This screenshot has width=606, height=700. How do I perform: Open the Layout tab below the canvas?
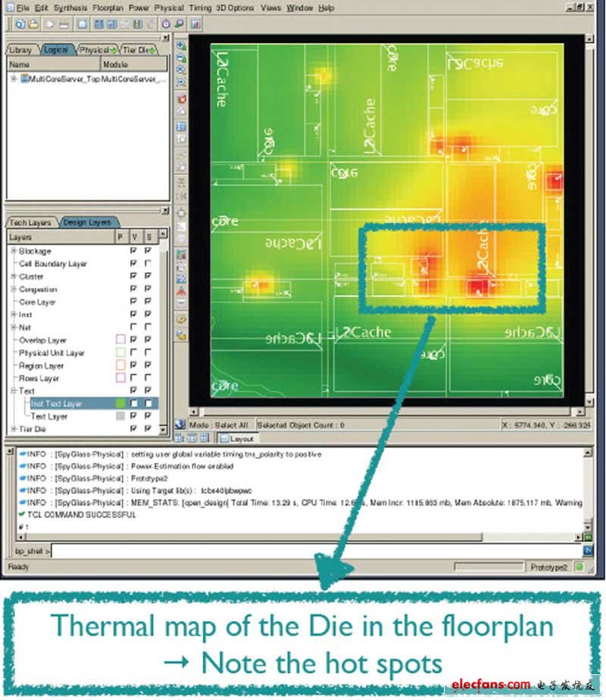coord(241,439)
